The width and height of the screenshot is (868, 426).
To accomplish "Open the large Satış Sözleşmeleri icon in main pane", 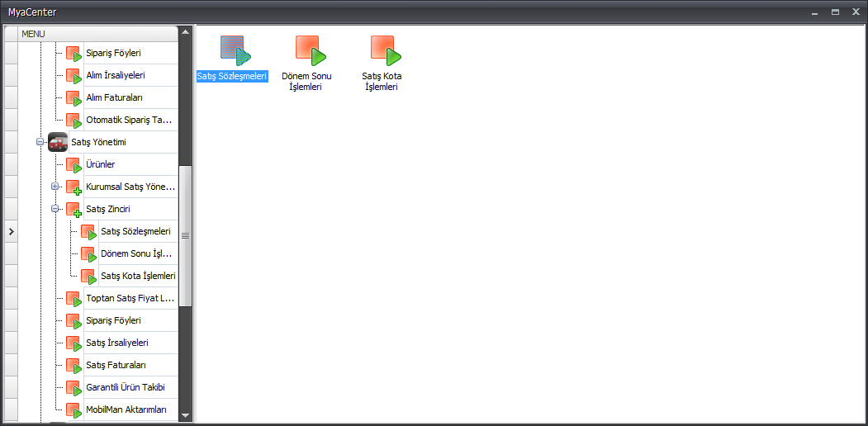I will tap(236, 50).
